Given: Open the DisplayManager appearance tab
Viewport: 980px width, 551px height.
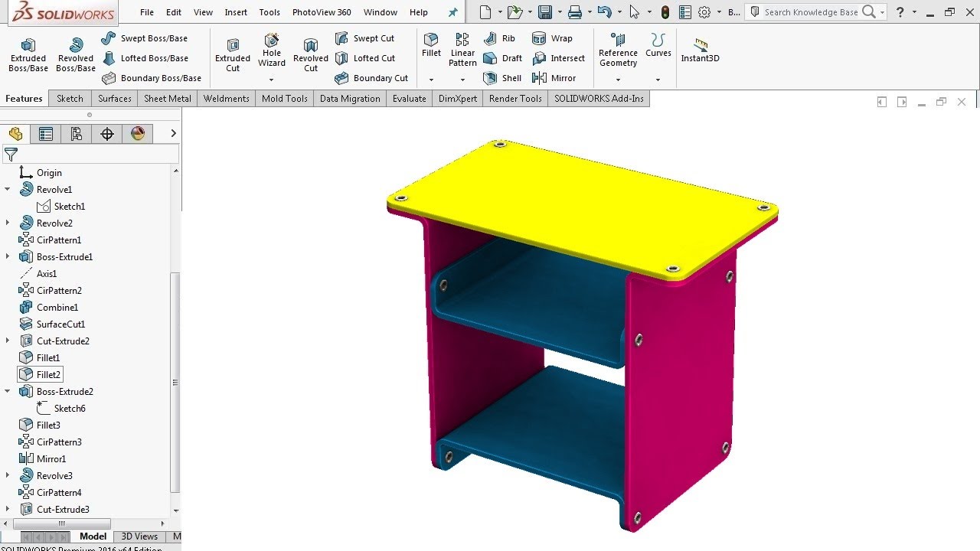Looking at the screenshot, I should tap(138, 134).
